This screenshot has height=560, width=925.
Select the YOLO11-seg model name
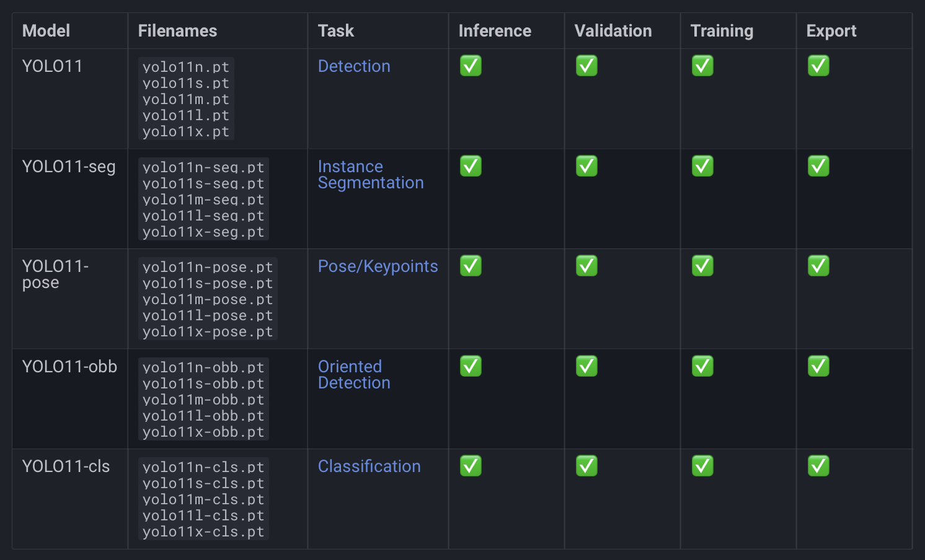click(69, 167)
